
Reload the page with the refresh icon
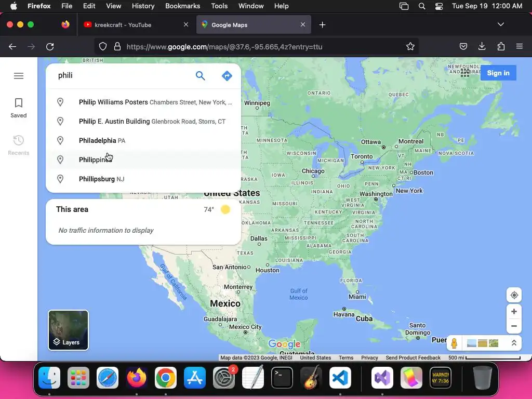(x=50, y=47)
